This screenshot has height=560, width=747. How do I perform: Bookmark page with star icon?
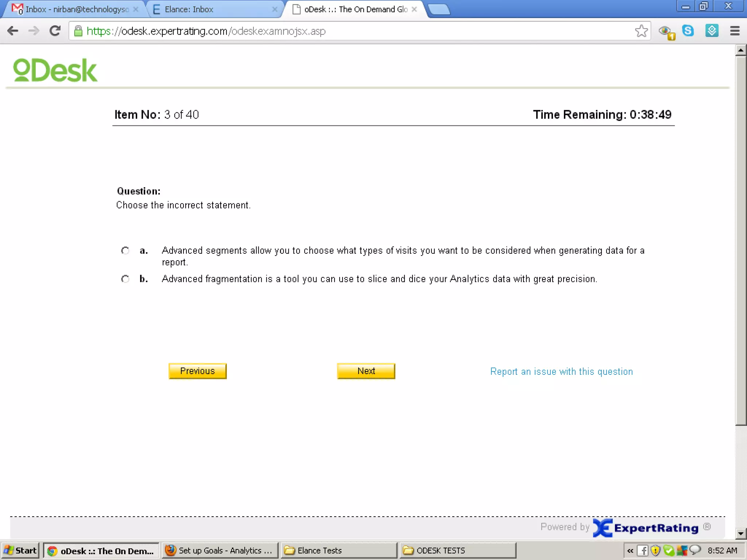641,31
